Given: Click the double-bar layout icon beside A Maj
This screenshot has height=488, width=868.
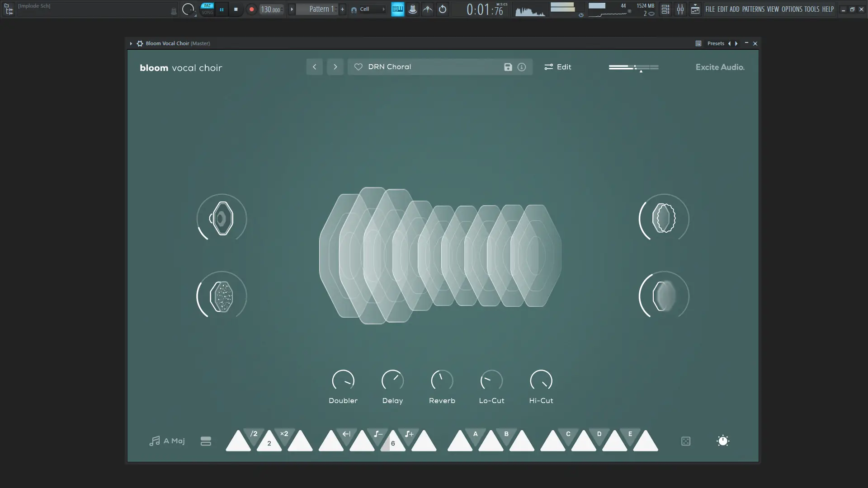Looking at the screenshot, I should coord(206,441).
